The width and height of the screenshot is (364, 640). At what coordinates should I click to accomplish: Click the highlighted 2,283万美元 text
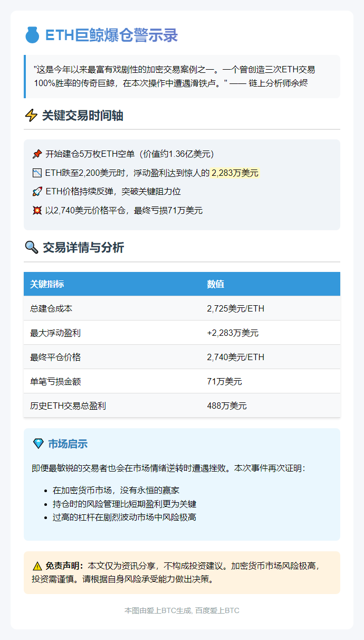pos(235,173)
